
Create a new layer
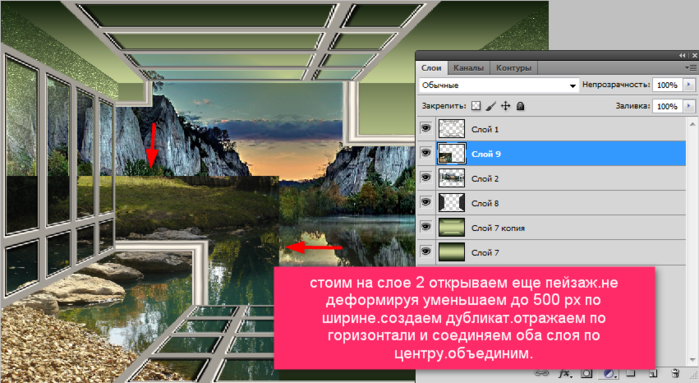click(653, 374)
